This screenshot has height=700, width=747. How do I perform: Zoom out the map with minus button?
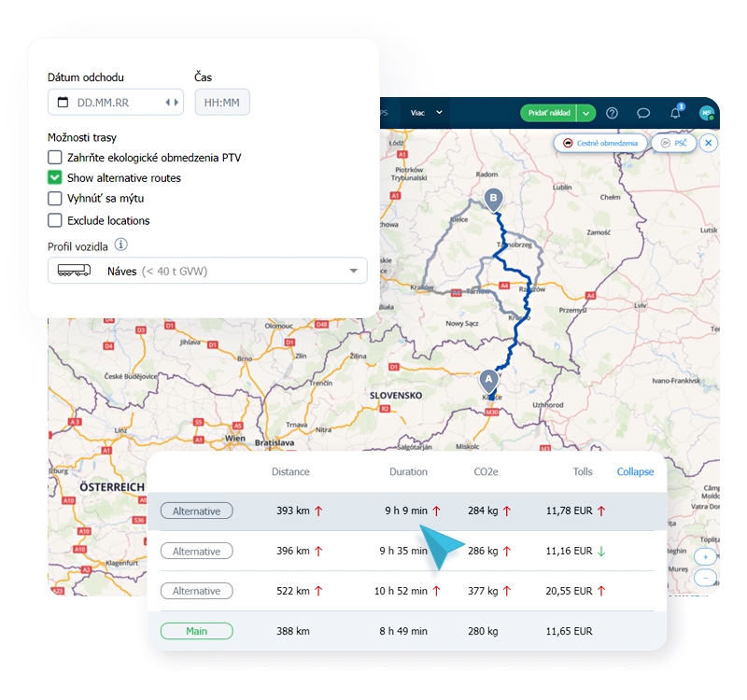[706, 578]
